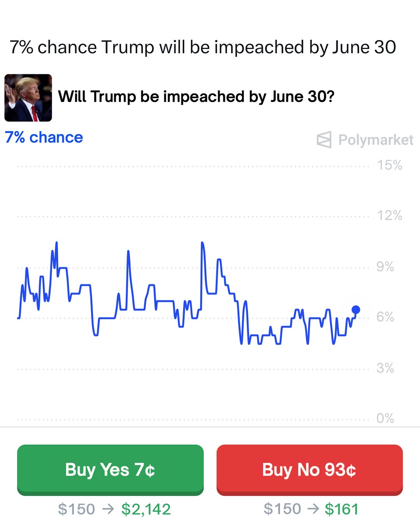Select the 6% axis label
The image size is (420, 525).
[385, 317]
